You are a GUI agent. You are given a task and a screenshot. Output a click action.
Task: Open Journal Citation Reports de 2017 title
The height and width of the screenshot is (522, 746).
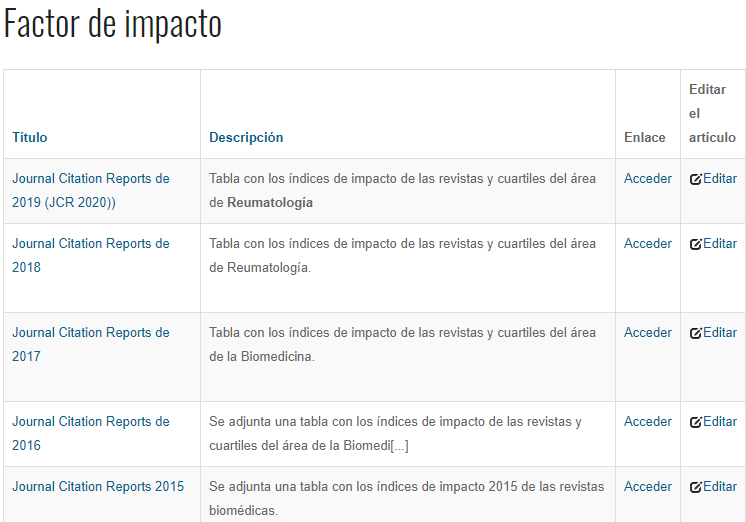click(91, 345)
